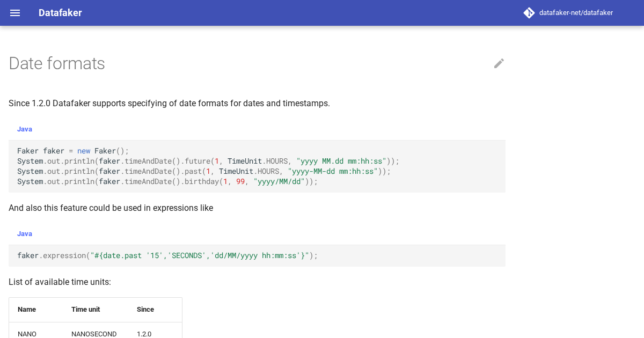Click the Since column header

pos(145,310)
